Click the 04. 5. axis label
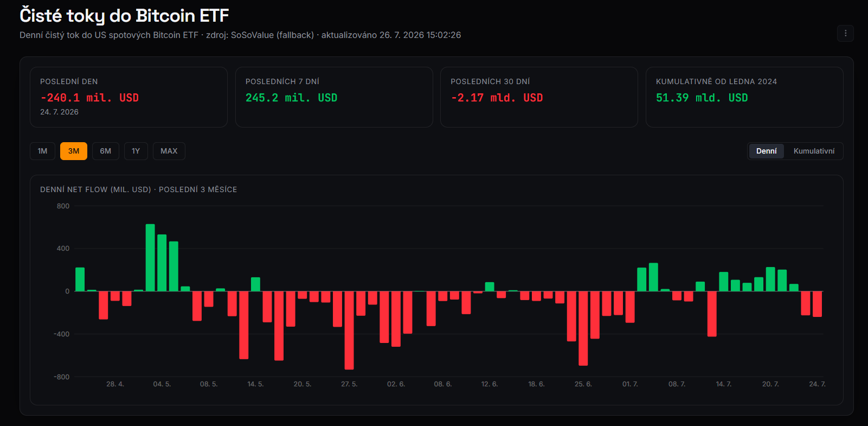Viewport: 868px width, 426px height. click(x=162, y=384)
